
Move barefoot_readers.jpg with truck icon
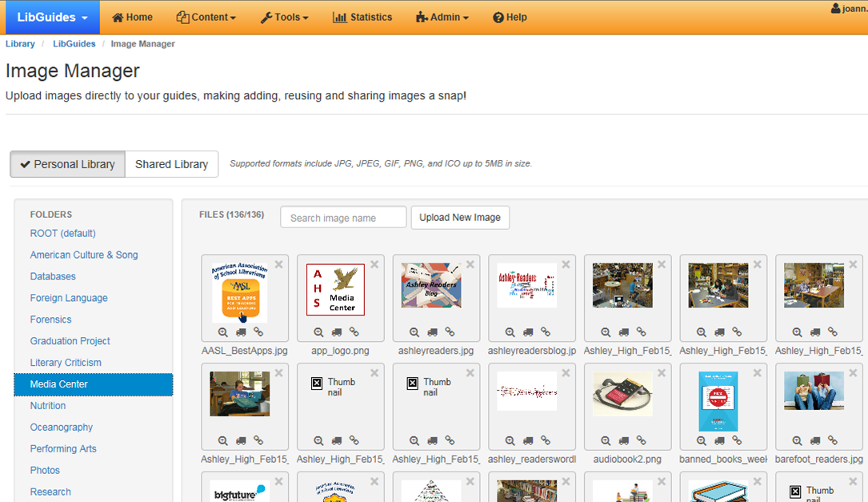pyautogui.click(x=815, y=441)
